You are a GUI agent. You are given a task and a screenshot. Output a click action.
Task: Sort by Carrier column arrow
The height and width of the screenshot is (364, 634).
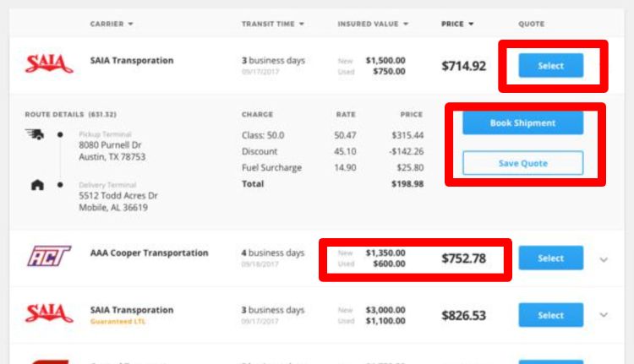pyautogui.click(x=130, y=24)
